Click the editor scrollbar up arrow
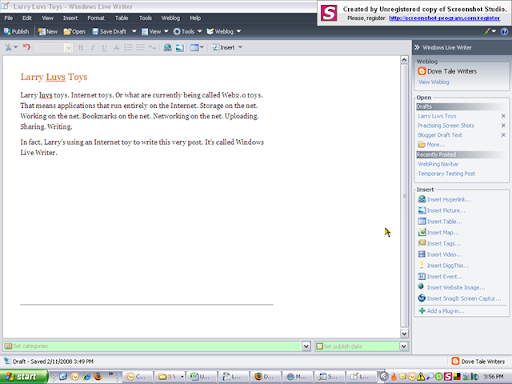The height and width of the screenshot is (384, 512). pos(404,60)
